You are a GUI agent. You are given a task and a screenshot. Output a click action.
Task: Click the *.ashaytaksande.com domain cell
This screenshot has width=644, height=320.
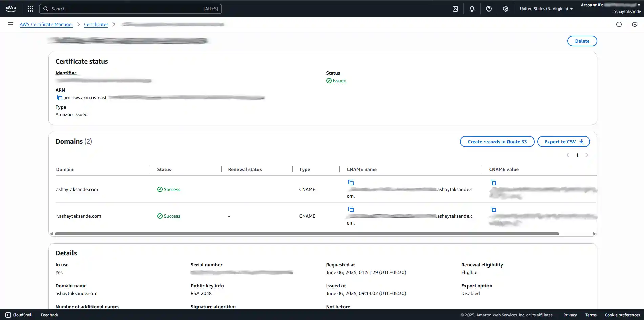click(x=79, y=216)
